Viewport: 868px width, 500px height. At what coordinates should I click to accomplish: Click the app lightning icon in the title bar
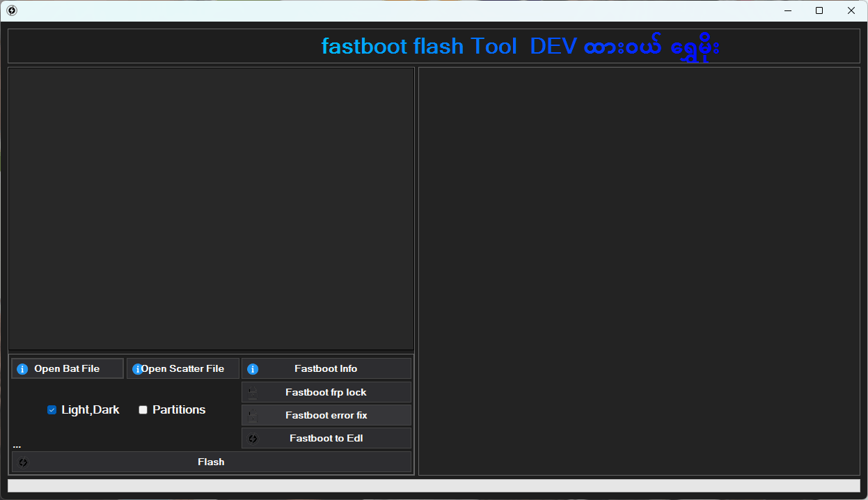[10, 10]
